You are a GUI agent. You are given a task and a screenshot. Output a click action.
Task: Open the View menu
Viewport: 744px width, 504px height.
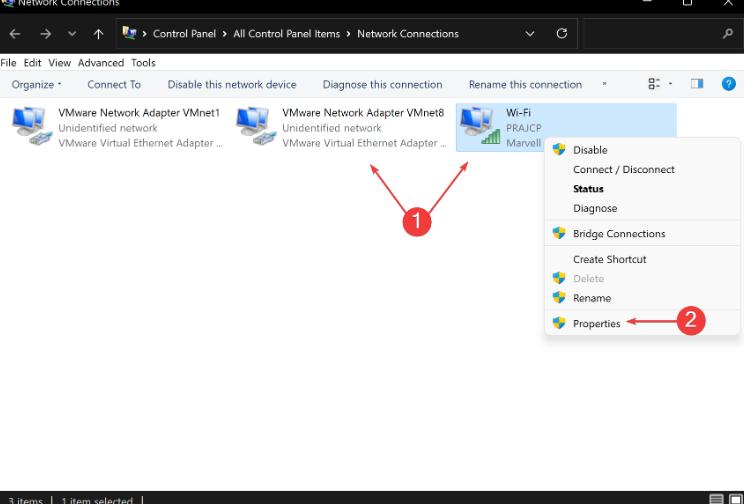point(59,63)
